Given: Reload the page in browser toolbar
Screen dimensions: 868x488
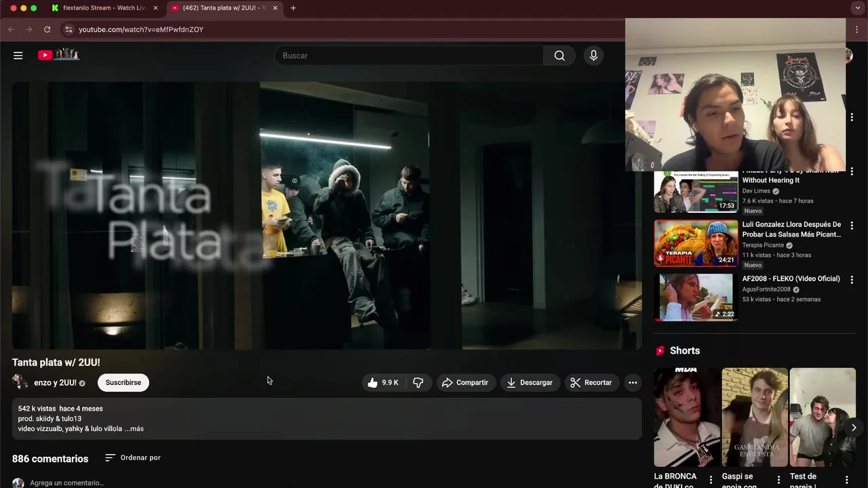Looking at the screenshot, I should pos(47,29).
